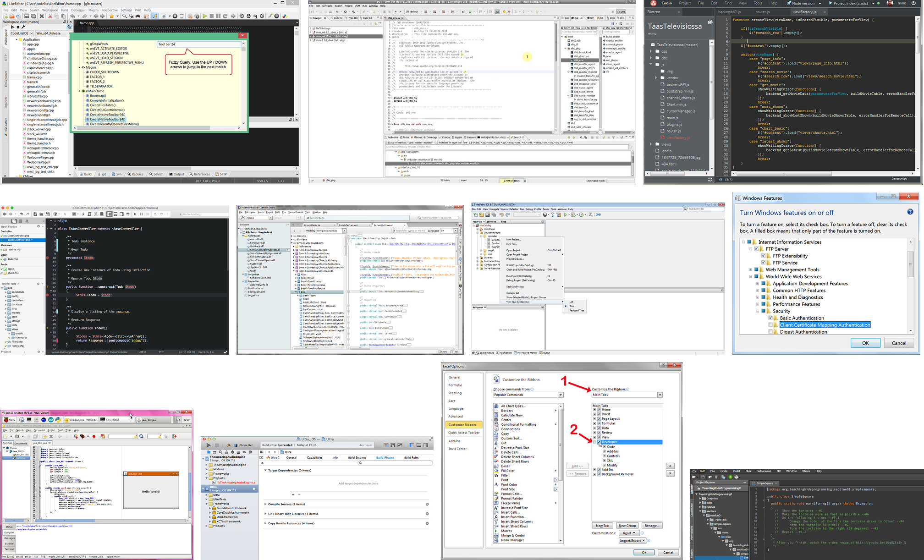Open the Perspective menu in CodeLite
The height and width of the screenshot is (560, 924).
(x=110, y=10)
